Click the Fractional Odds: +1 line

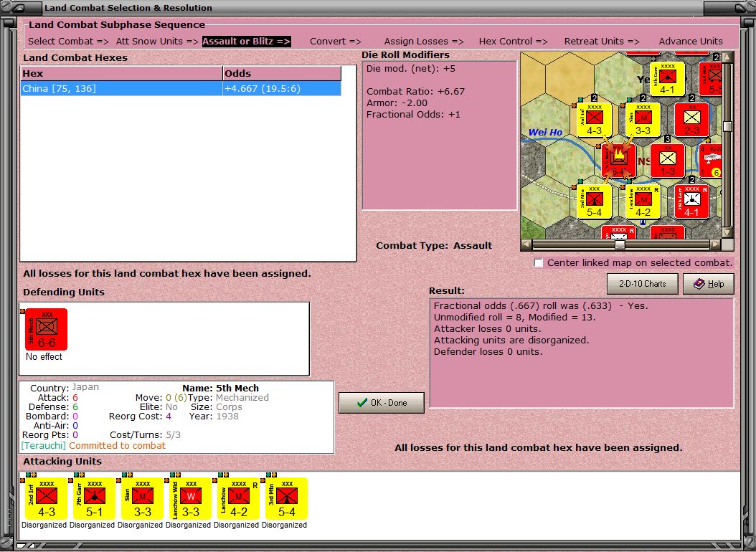(x=413, y=115)
